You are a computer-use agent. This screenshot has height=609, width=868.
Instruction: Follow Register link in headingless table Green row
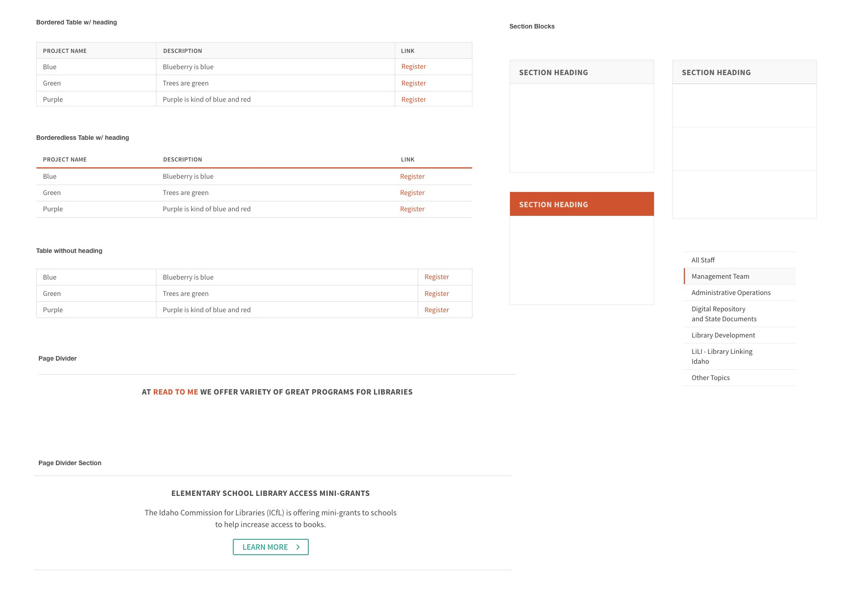click(x=437, y=294)
